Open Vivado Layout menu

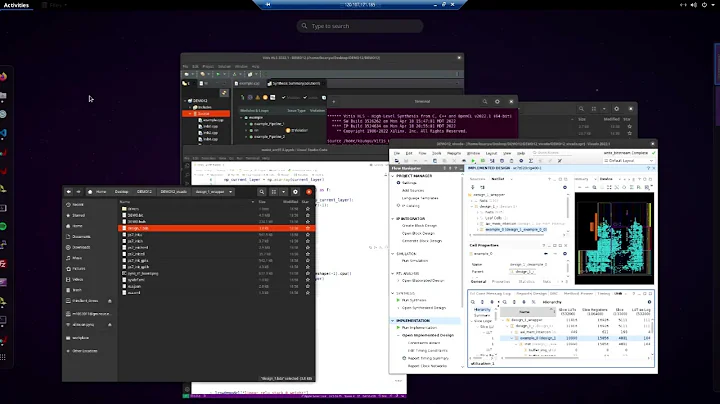491,153
